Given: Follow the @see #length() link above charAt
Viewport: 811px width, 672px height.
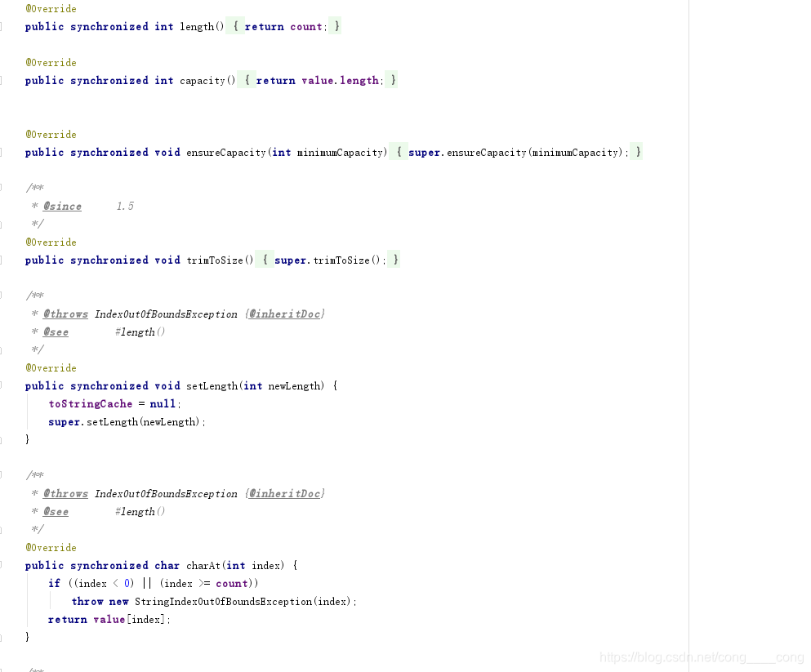Looking at the screenshot, I should point(56,511).
